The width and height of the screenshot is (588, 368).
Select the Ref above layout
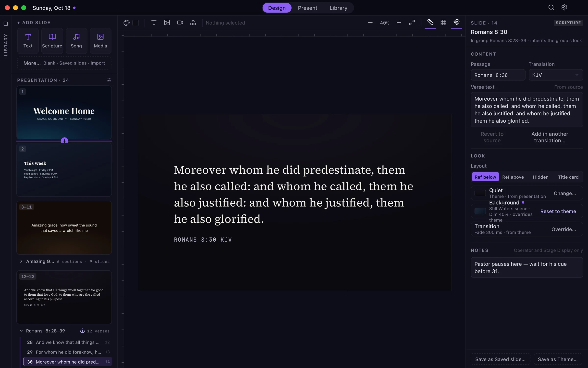[513, 177]
